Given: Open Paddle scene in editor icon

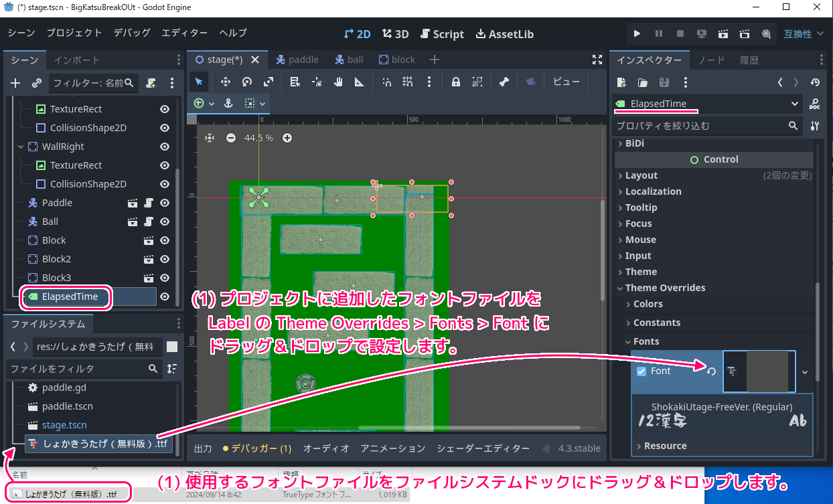Looking at the screenshot, I should (133, 203).
